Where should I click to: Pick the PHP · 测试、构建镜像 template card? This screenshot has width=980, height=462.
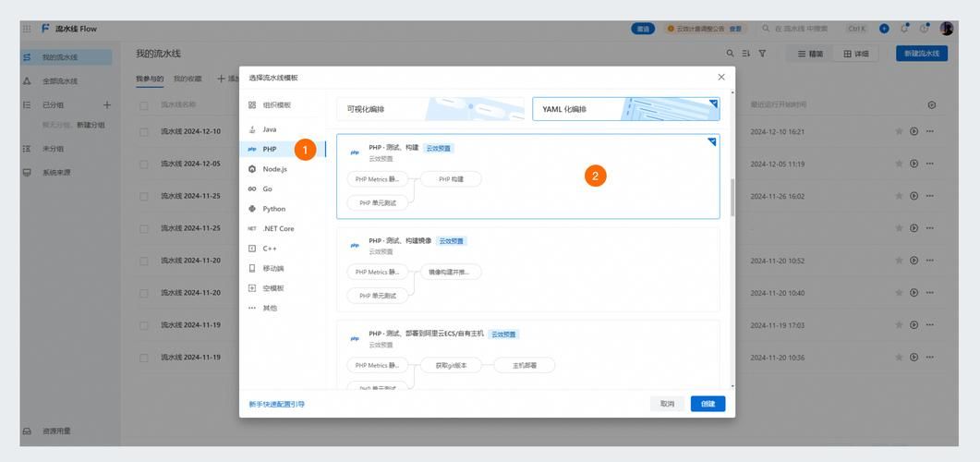(x=528, y=270)
